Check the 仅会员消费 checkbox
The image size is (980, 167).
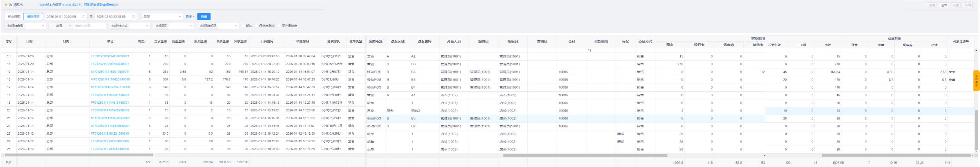[x=279, y=26]
